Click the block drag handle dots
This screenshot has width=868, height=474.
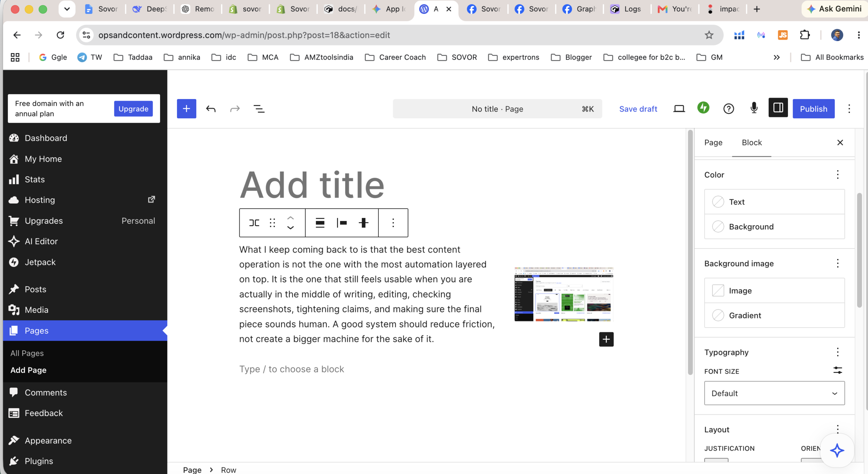pos(272,223)
